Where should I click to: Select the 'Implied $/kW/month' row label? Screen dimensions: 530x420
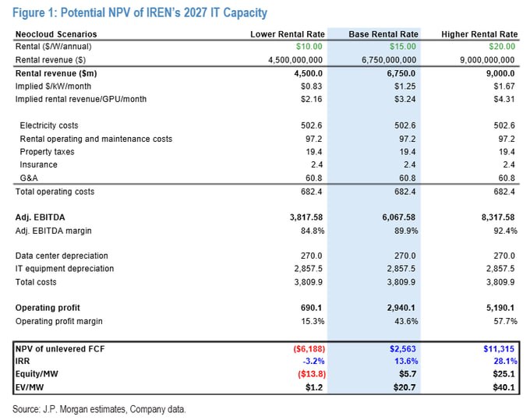(53, 86)
